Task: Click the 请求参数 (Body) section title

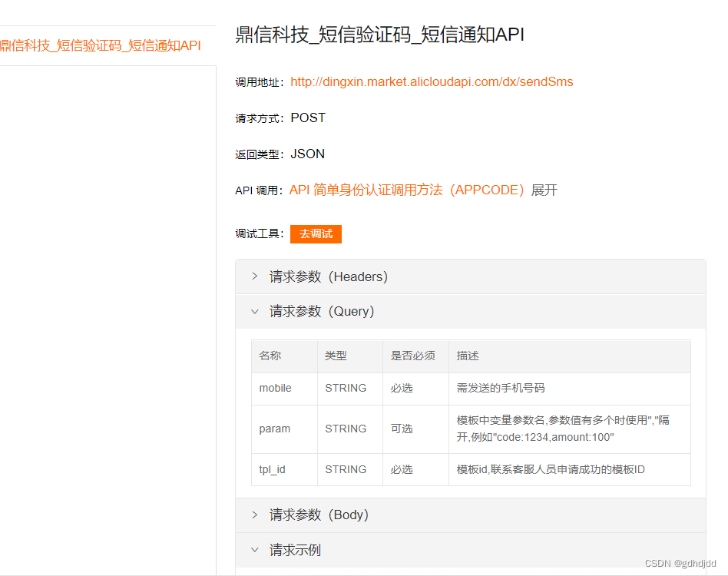Action: pyautogui.click(x=319, y=515)
